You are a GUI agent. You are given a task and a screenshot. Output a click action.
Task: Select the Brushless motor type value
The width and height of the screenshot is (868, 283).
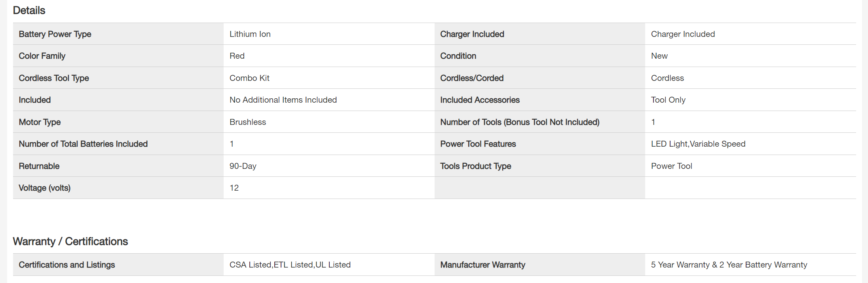tap(248, 122)
